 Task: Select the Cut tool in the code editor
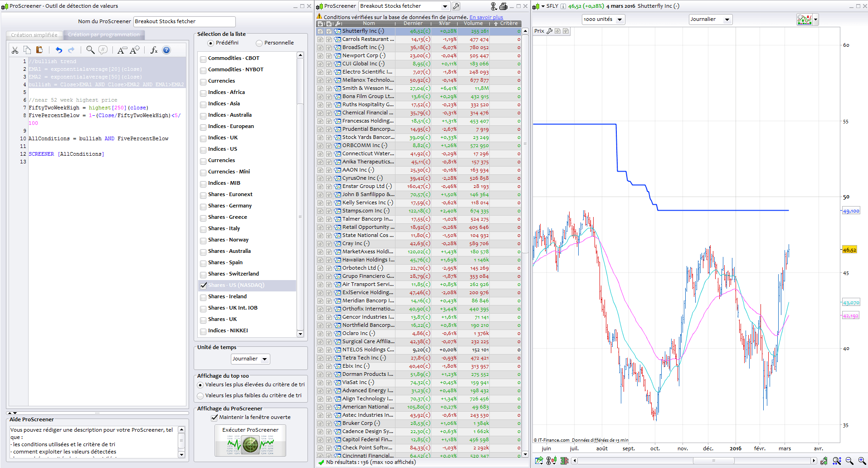pos(15,50)
